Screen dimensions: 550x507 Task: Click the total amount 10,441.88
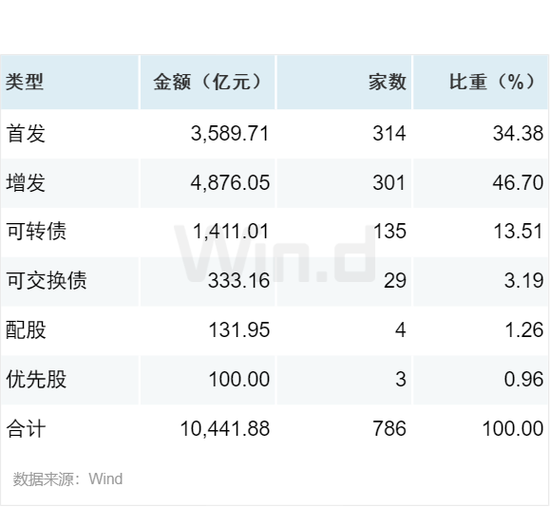pyautogui.click(x=225, y=429)
